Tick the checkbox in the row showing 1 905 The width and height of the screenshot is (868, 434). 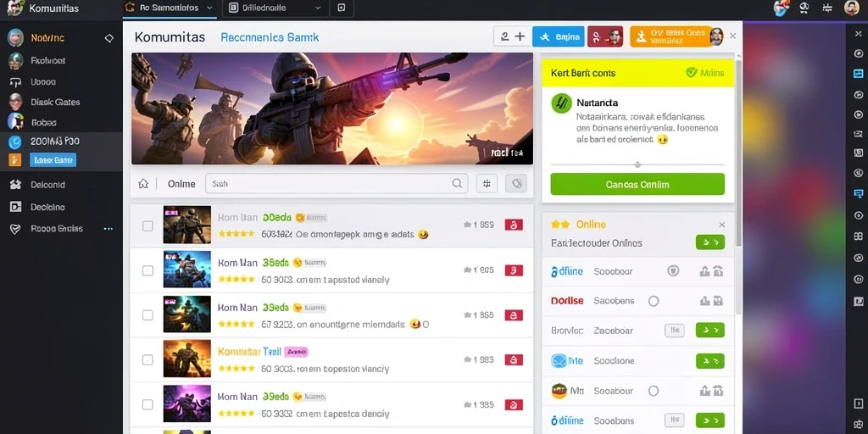click(x=147, y=270)
